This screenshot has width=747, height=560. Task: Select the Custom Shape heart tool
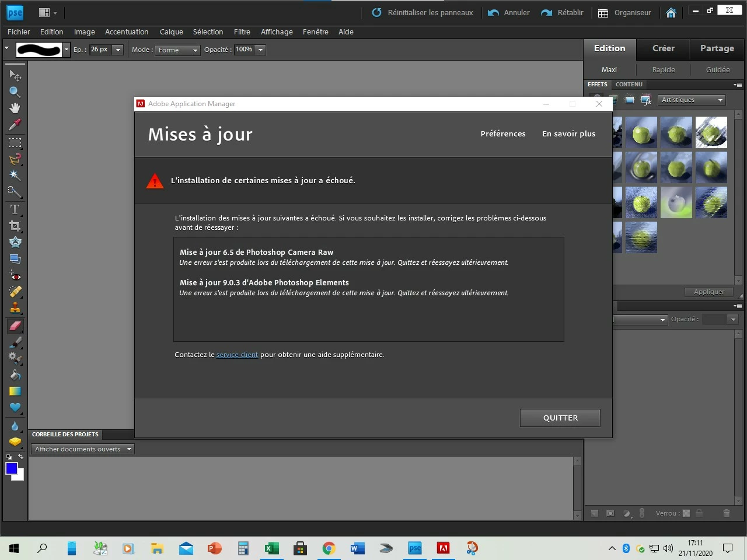click(15, 407)
